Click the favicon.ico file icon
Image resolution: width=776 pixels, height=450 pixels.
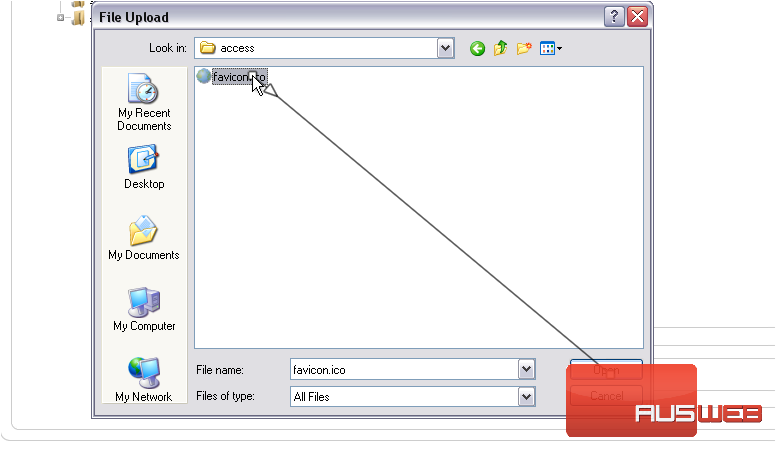point(203,77)
